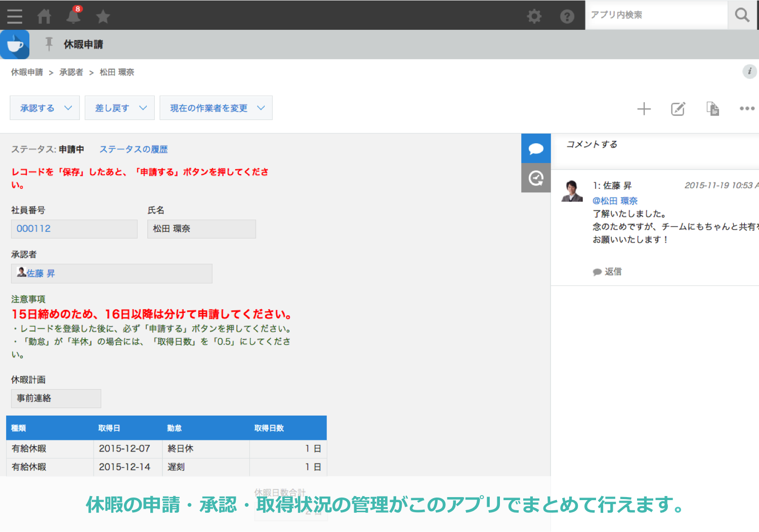Image resolution: width=759 pixels, height=532 pixels.
Task: Show the comments panel tab
Action: pyautogui.click(x=536, y=149)
